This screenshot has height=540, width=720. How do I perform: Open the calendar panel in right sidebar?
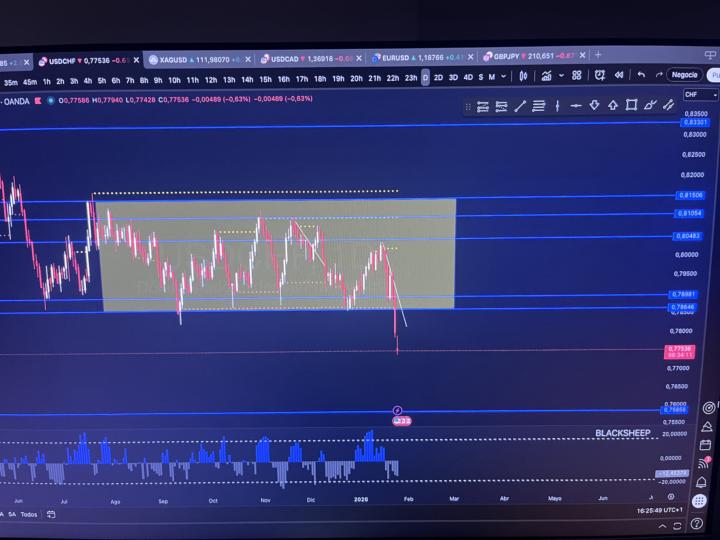[x=705, y=445]
